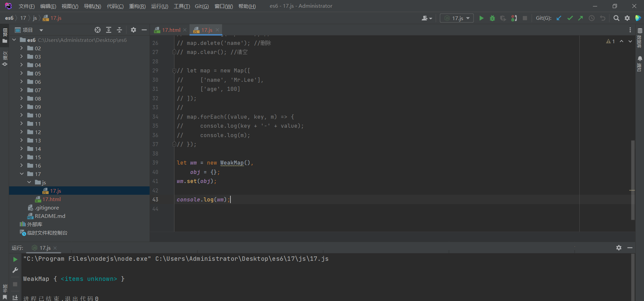Open the 编辑(E) menu

pos(48,6)
